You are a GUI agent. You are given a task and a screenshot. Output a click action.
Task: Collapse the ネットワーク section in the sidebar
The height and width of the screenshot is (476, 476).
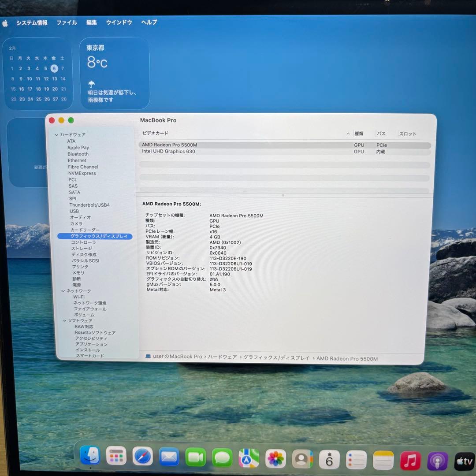tap(64, 290)
